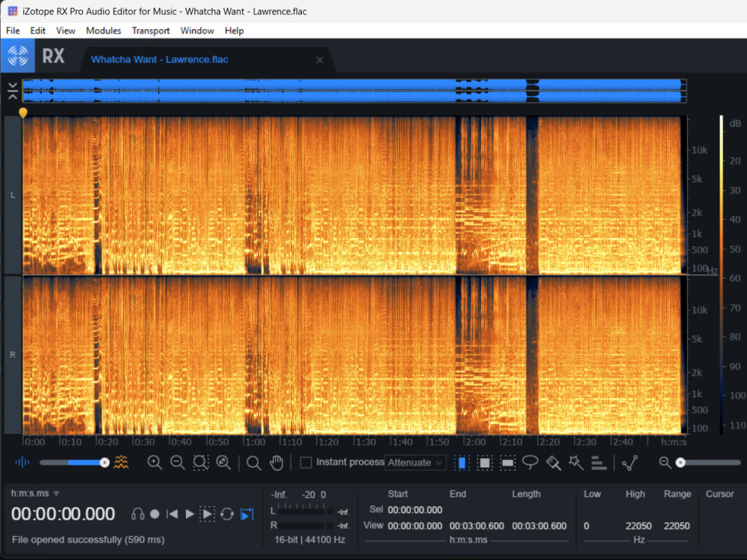Select the L channel label
Image resolution: width=747 pixels, height=560 pixels.
pos(13,195)
